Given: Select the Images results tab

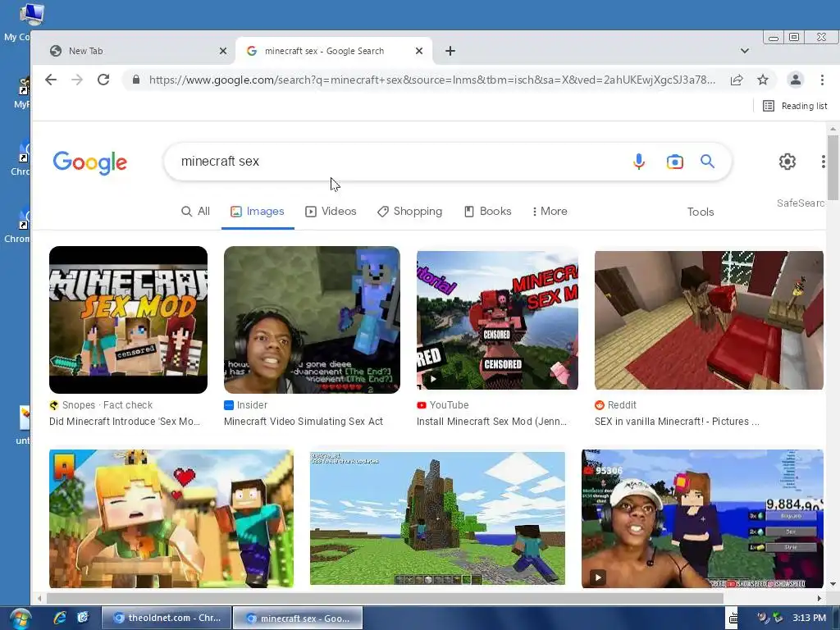Looking at the screenshot, I should point(258,211).
